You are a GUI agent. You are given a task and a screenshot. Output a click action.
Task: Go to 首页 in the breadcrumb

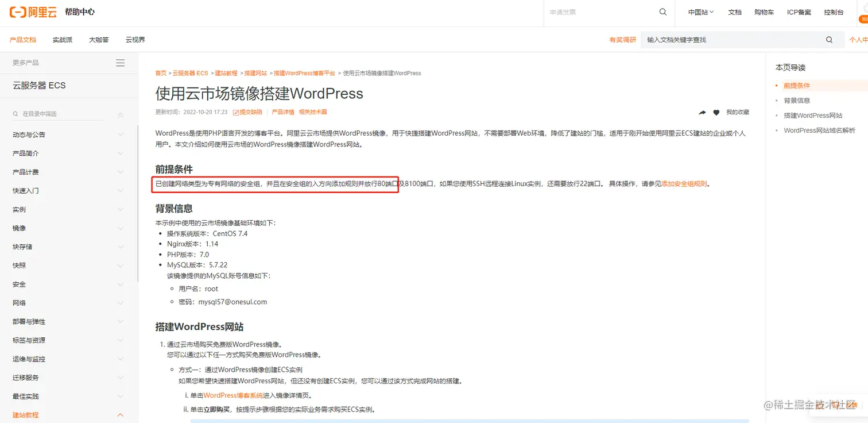161,73
